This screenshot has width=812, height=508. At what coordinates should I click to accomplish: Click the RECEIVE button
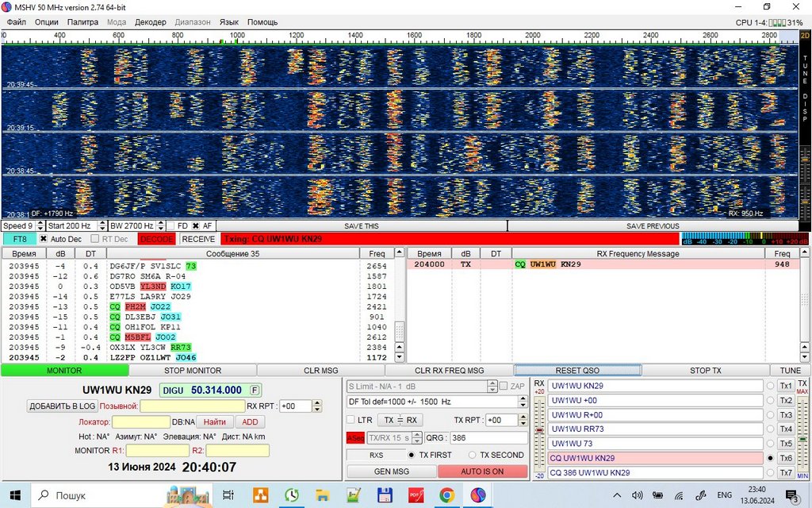coord(198,239)
